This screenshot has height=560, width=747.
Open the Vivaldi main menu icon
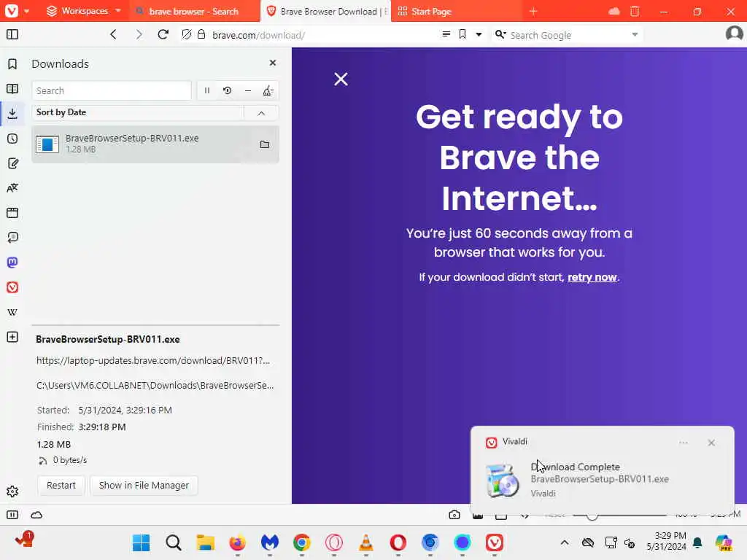pyautogui.click(x=12, y=11)
